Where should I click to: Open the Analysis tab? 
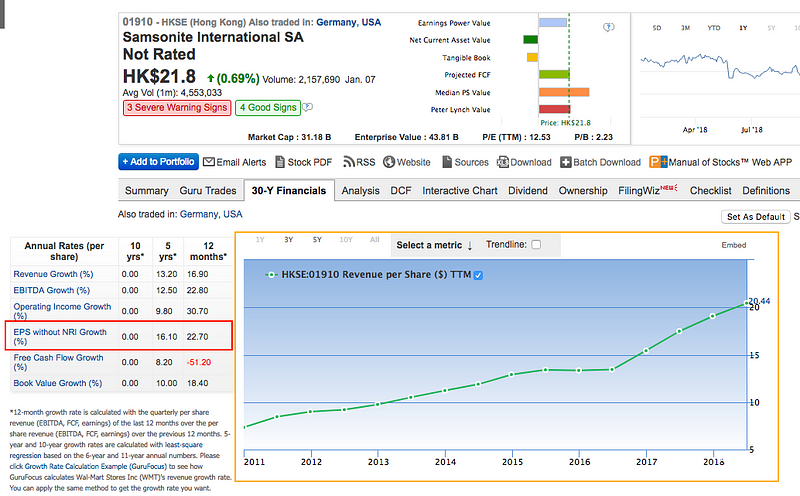click(360, 190)
